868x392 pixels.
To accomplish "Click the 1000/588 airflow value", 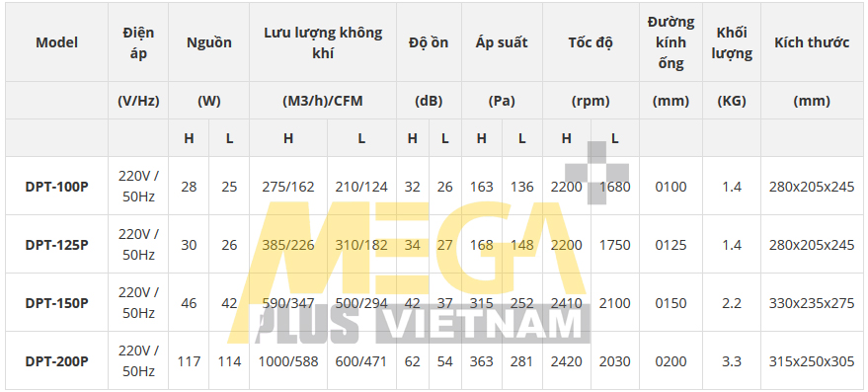I will [x=288, y=361].
